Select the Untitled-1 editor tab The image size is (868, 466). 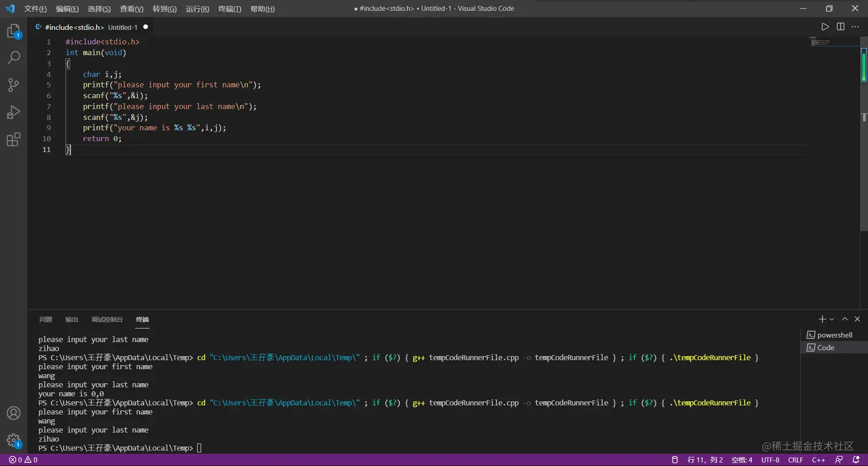(x=91, y=27)
